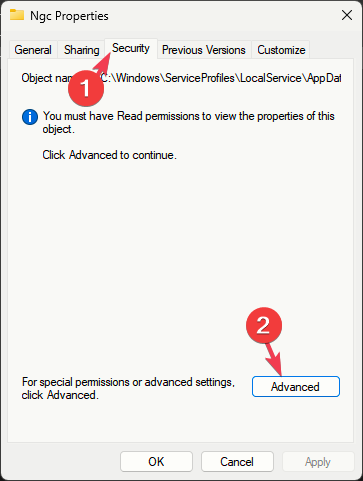Open the Customize tab

281,50
